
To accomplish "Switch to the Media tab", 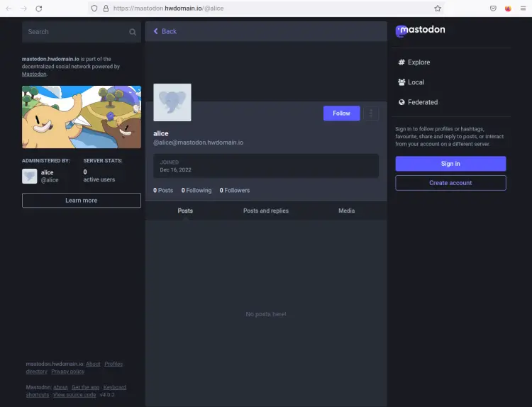I will [346, 211].
